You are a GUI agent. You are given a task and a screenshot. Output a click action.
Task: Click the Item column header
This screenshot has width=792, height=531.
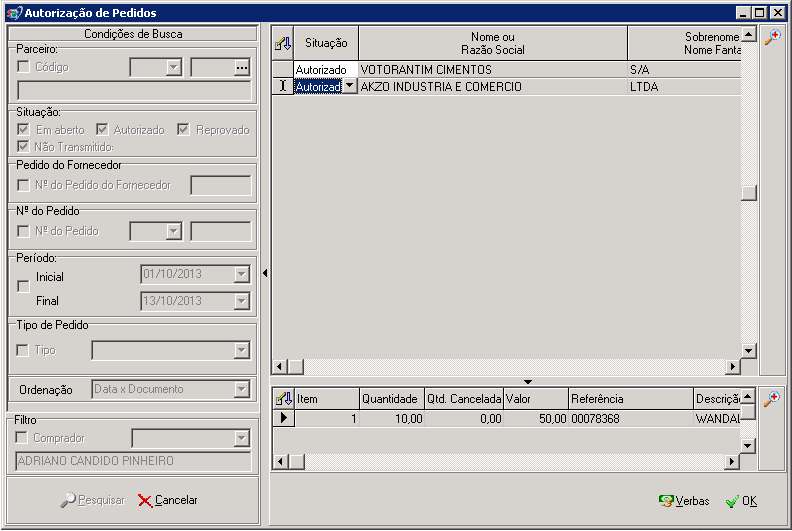tap(327, 399)
